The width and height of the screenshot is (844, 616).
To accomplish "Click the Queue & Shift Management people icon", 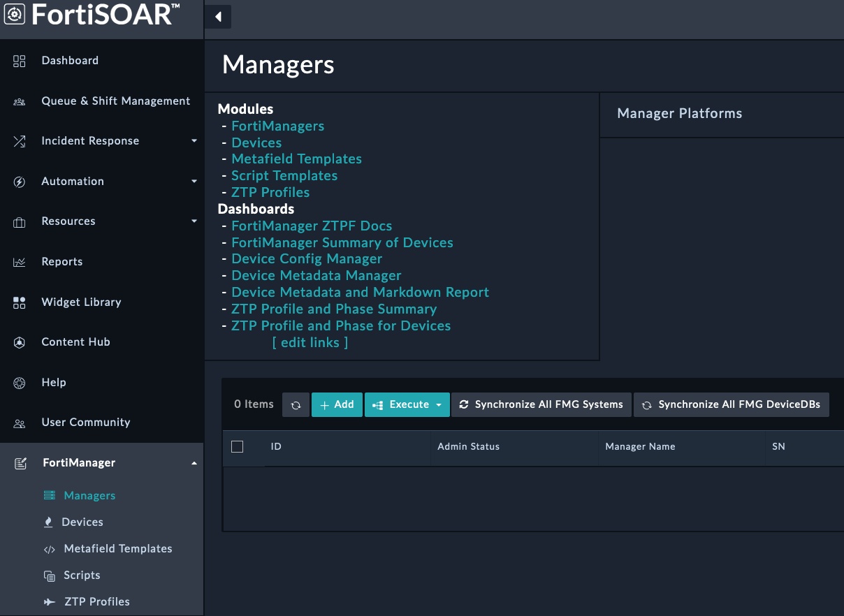I will click(20, 101).
